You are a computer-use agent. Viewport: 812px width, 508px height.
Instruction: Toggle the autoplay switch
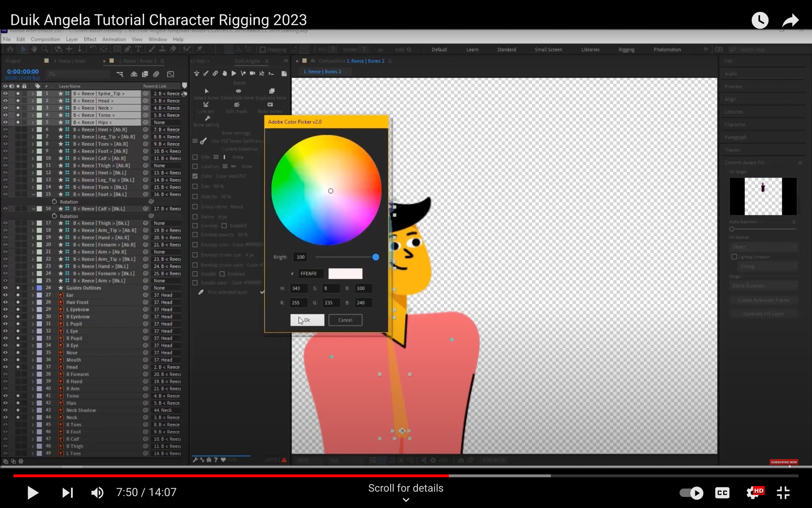(x=691, y=493)
